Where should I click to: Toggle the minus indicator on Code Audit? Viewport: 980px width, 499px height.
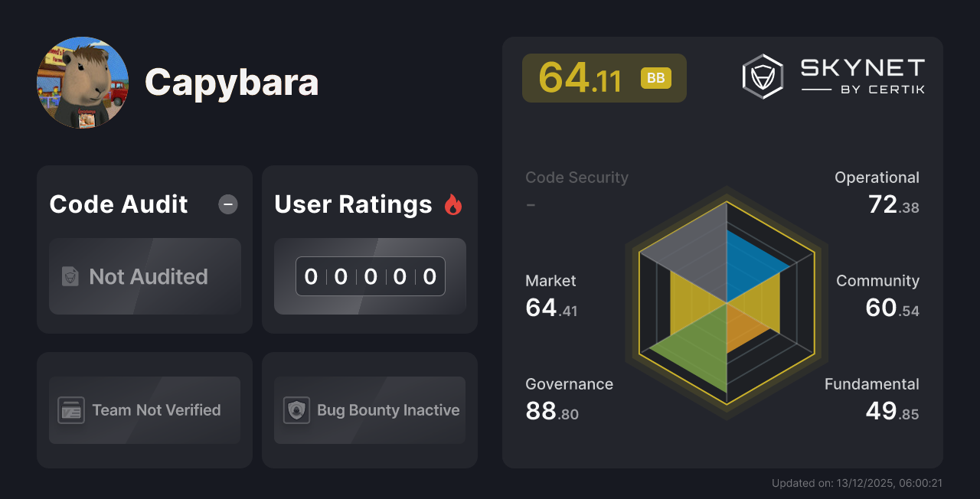pos(227,204)
